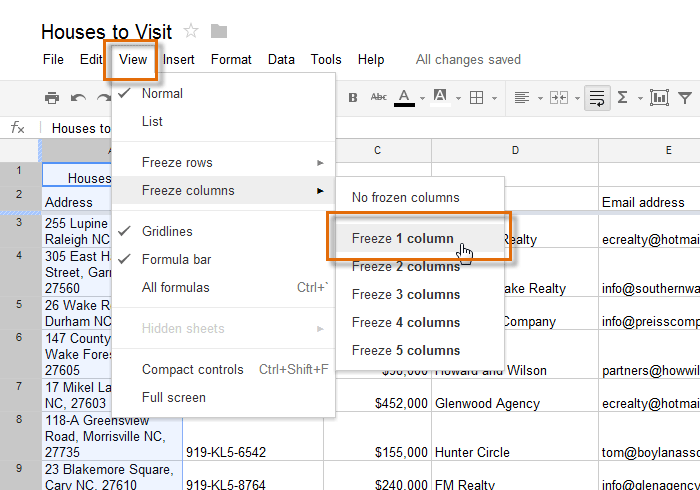
Task: Open functions dropdown arrow beside Sigma
Action: tap(640, 99)
